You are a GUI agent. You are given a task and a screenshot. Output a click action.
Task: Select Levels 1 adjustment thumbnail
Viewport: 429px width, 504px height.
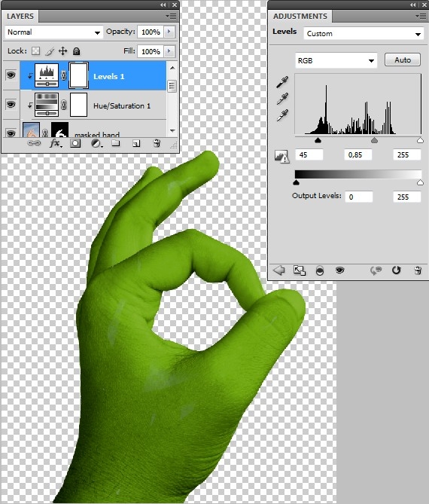[47, 75]
